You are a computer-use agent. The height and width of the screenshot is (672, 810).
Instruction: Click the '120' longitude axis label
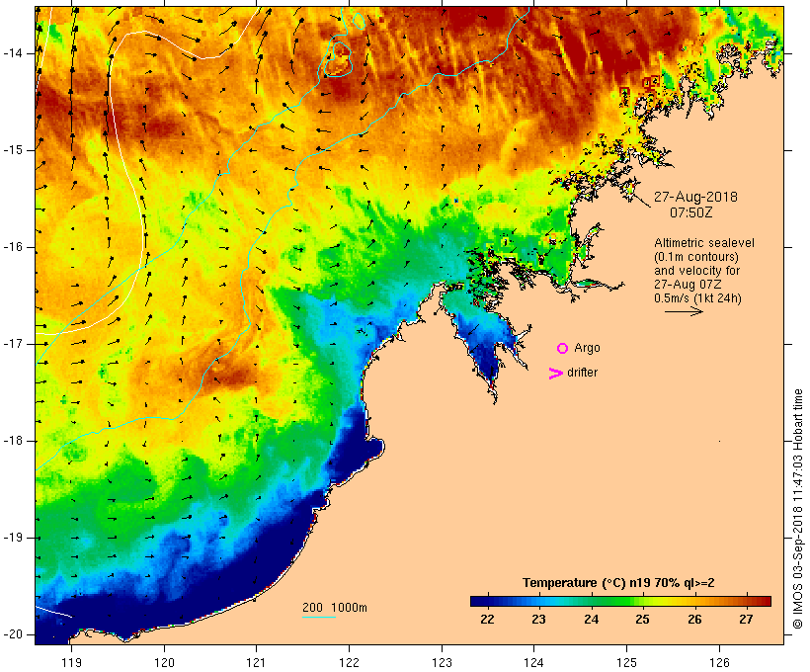point(164,662)
